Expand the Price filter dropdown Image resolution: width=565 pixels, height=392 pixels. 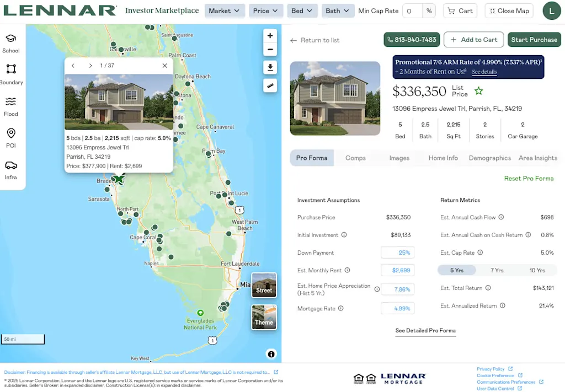tap(266, 10)
